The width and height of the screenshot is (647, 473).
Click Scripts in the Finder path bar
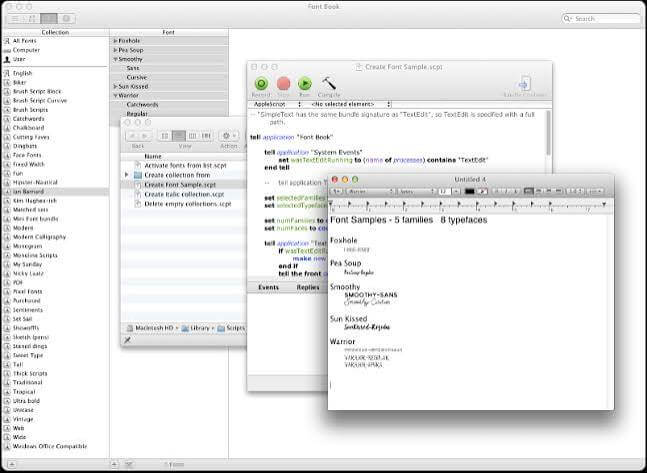coord(231,328)
